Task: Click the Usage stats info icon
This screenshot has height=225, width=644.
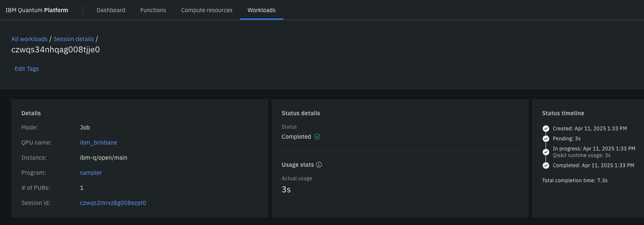Action: click(319, 165)
